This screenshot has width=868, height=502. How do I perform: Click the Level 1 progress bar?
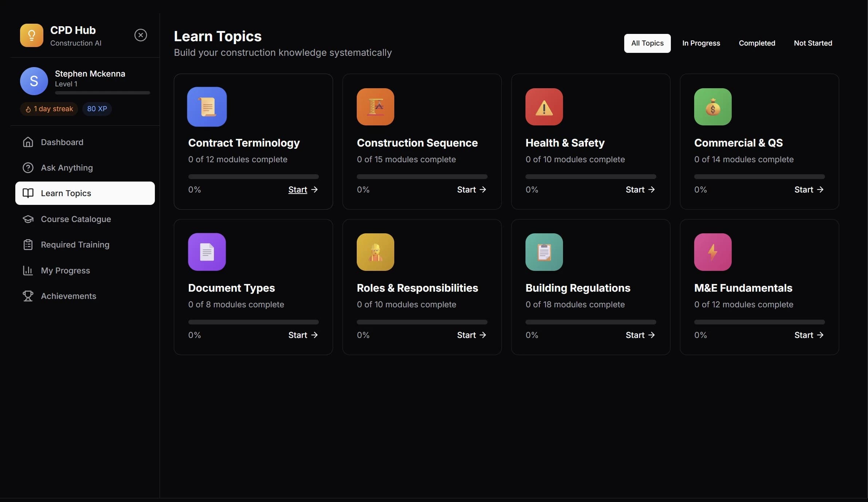(102, 93)
